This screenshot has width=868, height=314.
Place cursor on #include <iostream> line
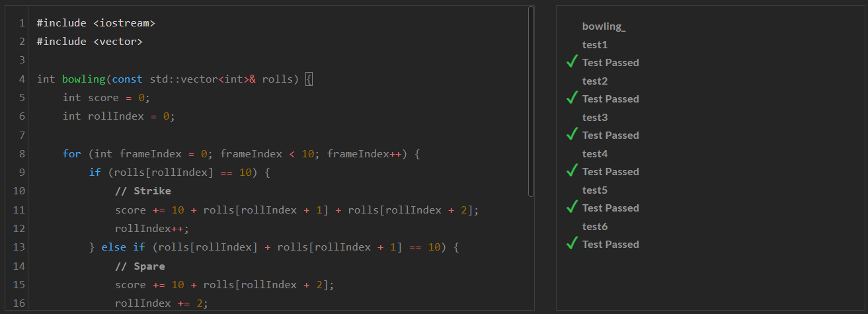(96, 23)
